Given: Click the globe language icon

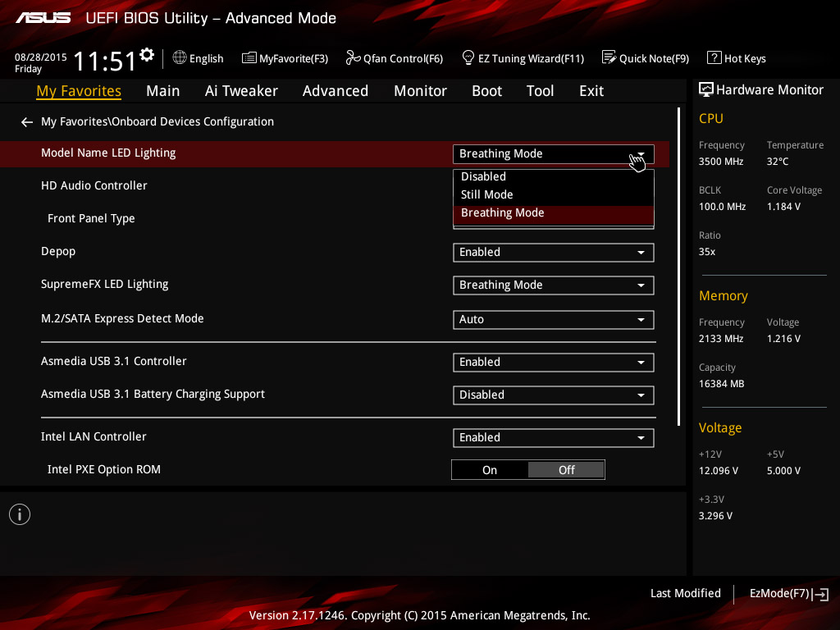Looking at the screenshot, I should tap(180, 57).
